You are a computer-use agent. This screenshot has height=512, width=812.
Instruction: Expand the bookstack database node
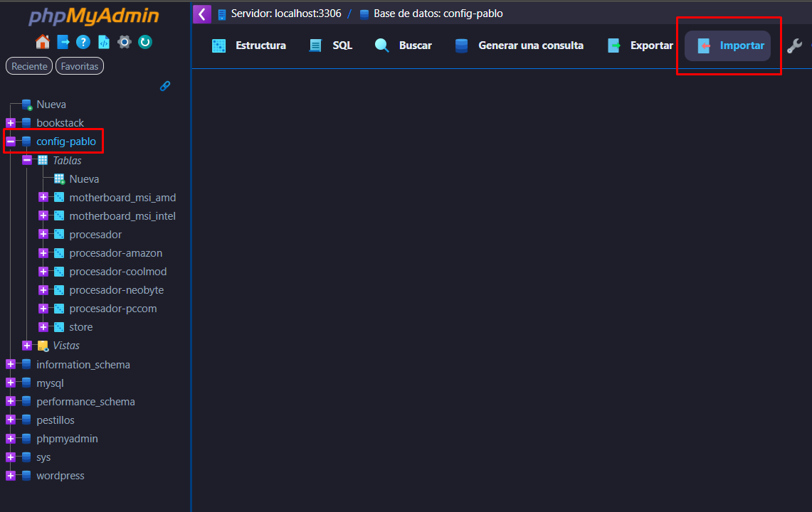pos(11,123)
